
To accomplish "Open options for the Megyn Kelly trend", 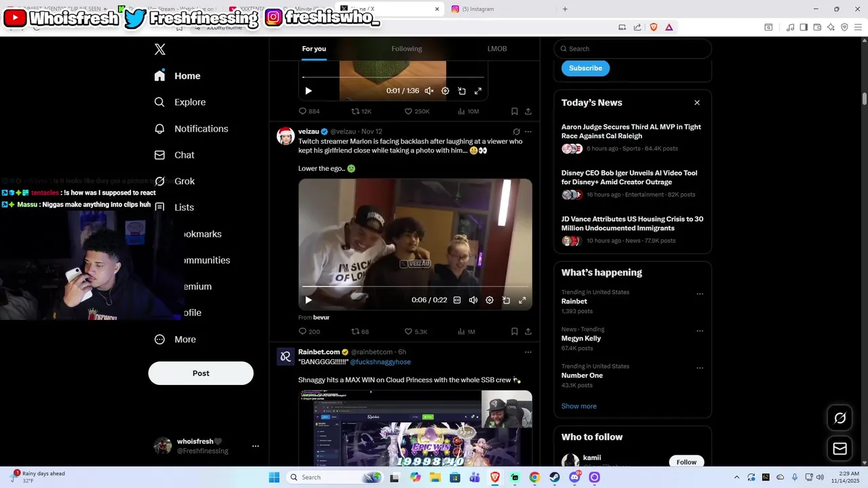I will click(700, 331).
